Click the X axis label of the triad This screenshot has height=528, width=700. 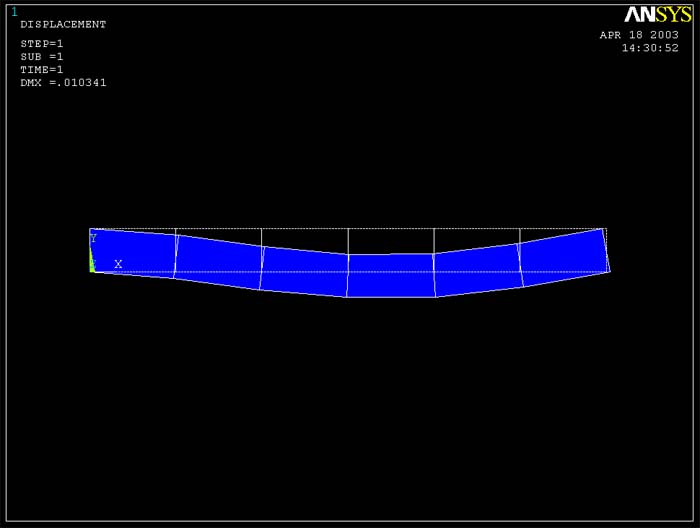[x=118, y=264]
